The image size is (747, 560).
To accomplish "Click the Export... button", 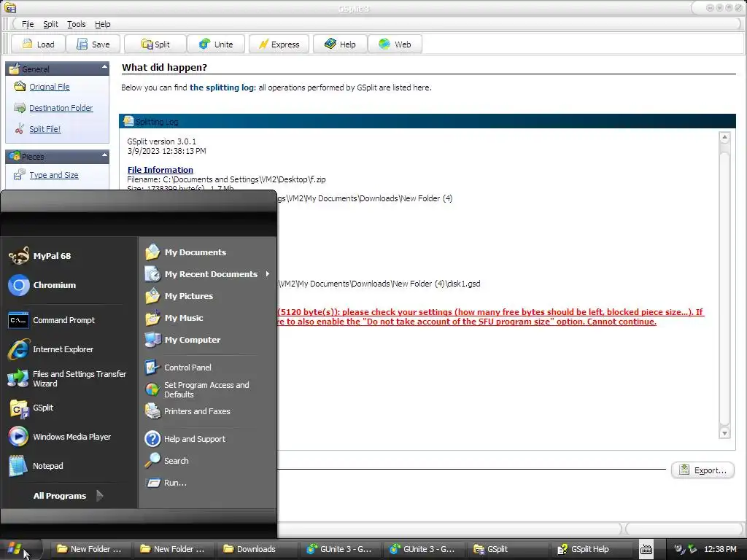I will 703,470.
